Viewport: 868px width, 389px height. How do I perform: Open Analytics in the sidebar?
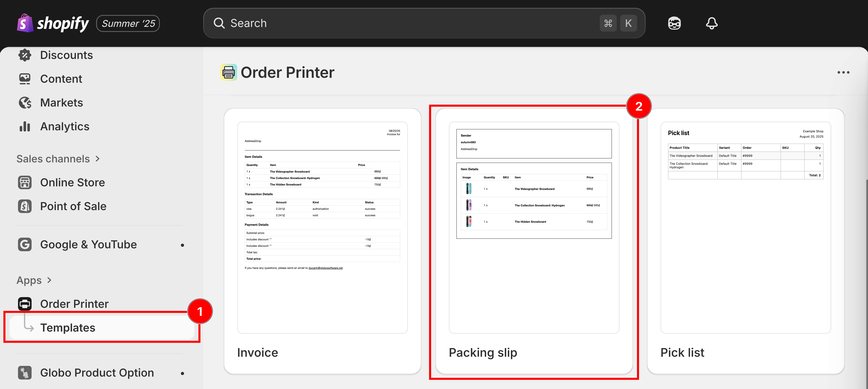pyautogui.click(x=65, y=126)
